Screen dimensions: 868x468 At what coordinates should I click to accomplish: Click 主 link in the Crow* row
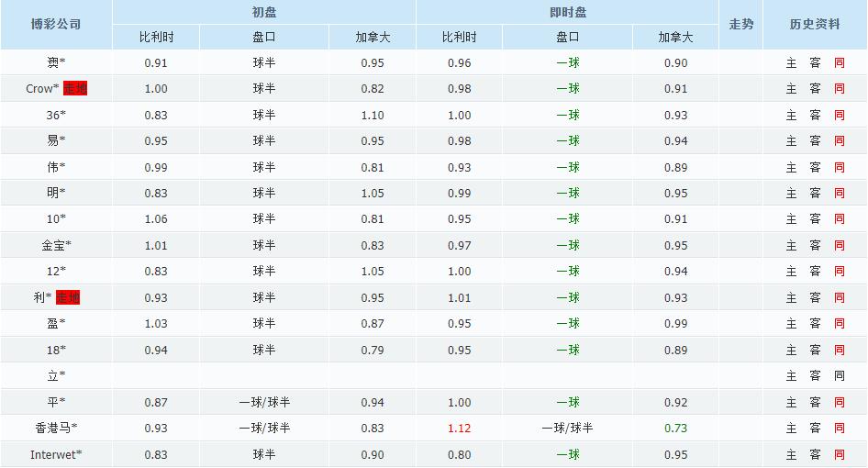(792, 89)
